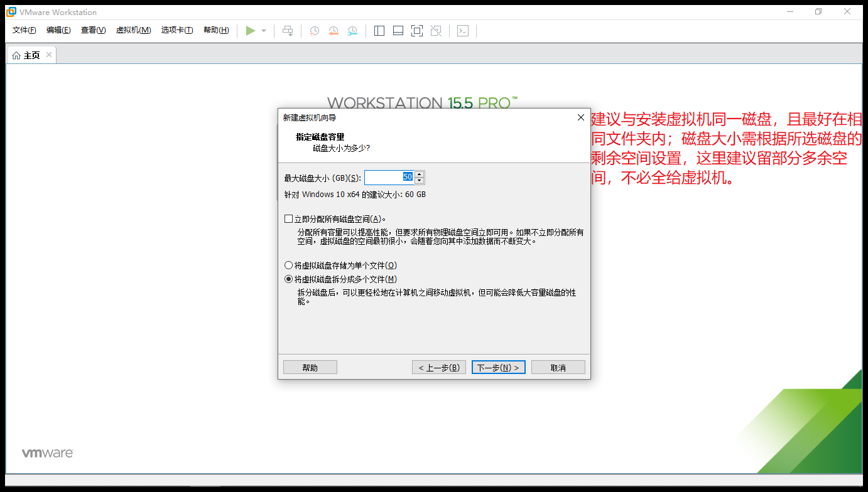Click the green power on play icon
Screen dimensions: 868x492
(251, 31)
